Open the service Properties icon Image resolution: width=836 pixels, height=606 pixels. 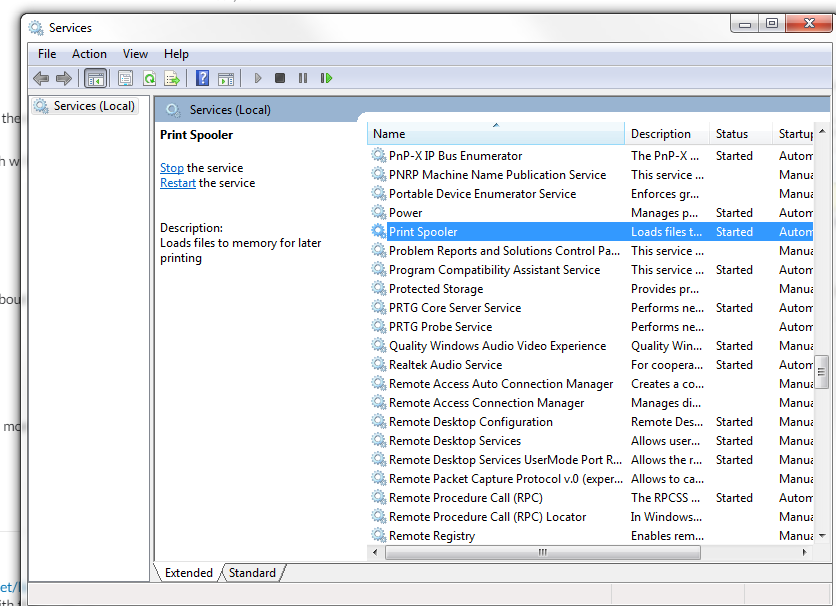pos(124,77)
